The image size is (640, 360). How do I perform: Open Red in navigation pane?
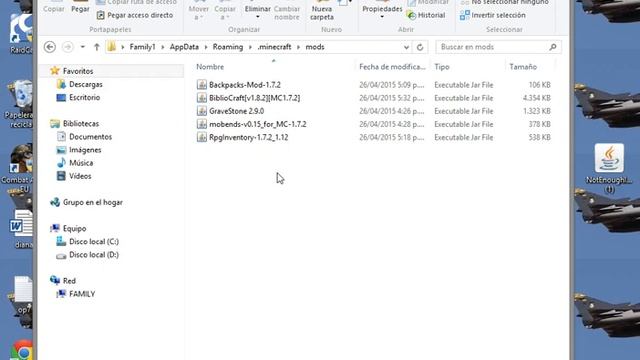point(69,281)
